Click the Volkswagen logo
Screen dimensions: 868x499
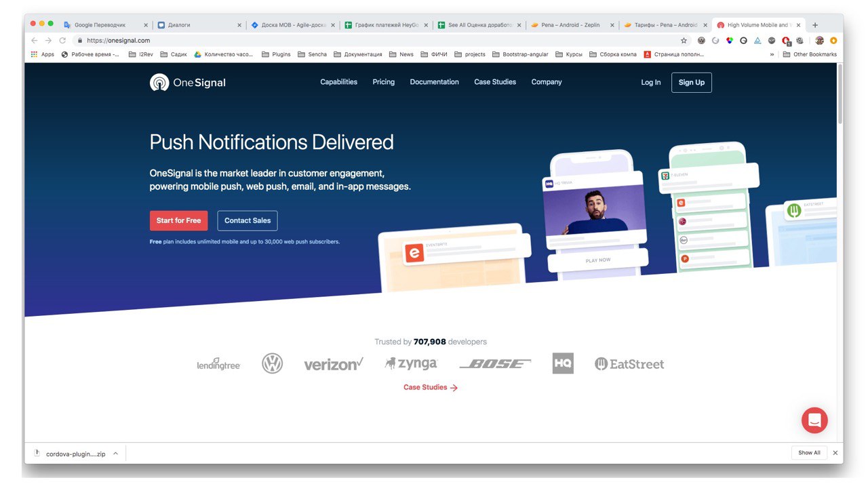(273, 363)
